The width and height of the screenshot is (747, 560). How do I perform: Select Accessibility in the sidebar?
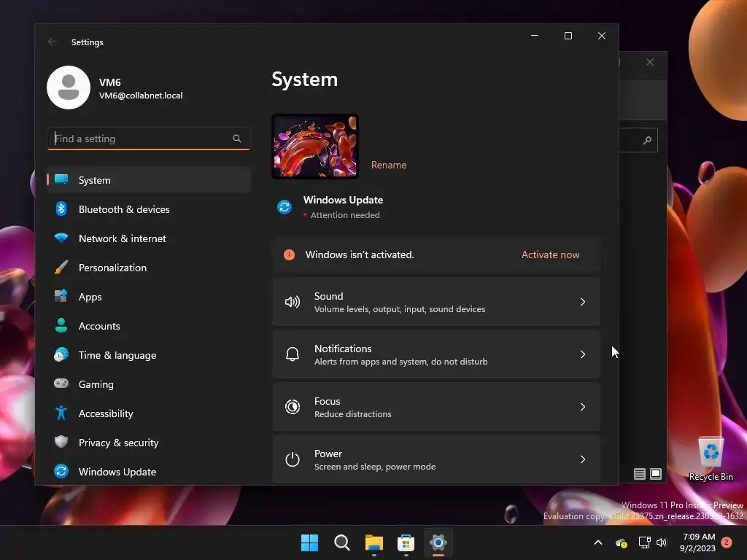(x=149, y=413)
